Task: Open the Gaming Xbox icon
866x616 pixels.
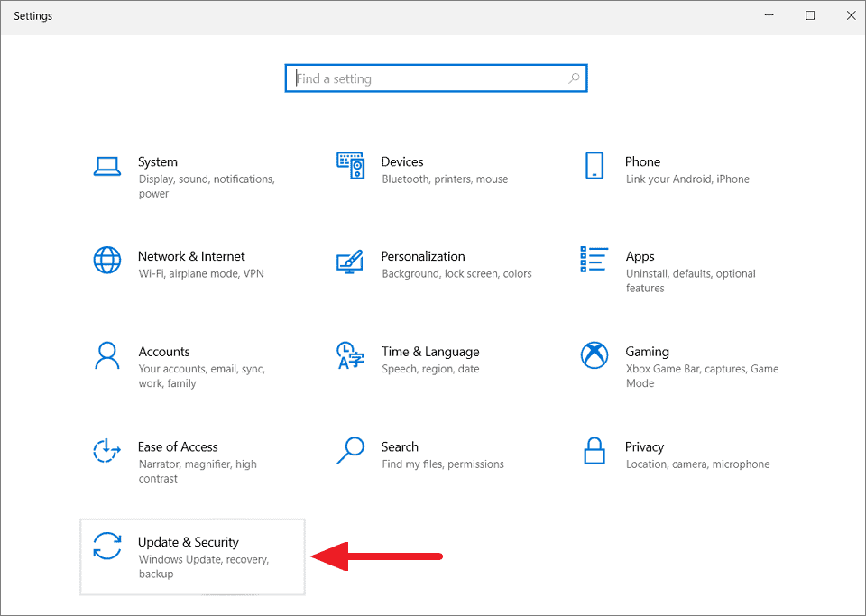Action: pos(594,355)
